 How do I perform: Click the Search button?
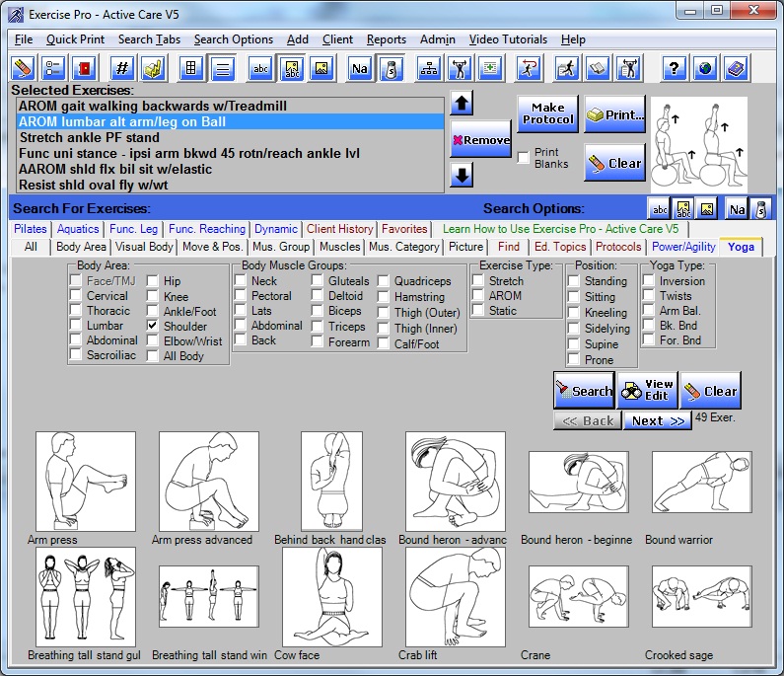tap(584, 390)
